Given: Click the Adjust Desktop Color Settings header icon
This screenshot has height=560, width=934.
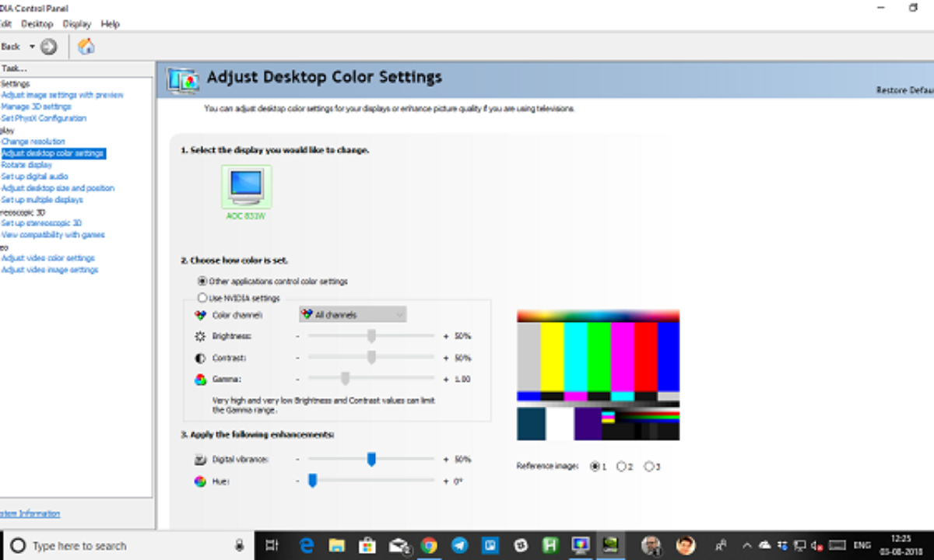Looking at the screenshot, I should [184, 80].
